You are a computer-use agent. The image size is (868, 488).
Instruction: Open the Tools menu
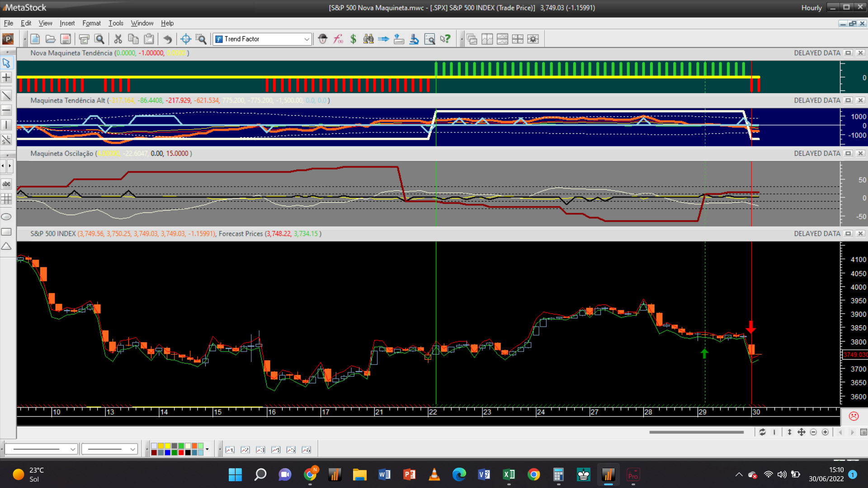point(116,23)
